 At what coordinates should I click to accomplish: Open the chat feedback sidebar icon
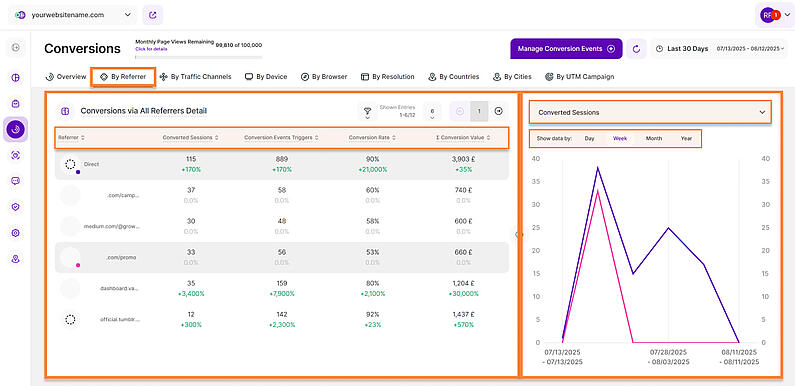[x=16, y=181]
